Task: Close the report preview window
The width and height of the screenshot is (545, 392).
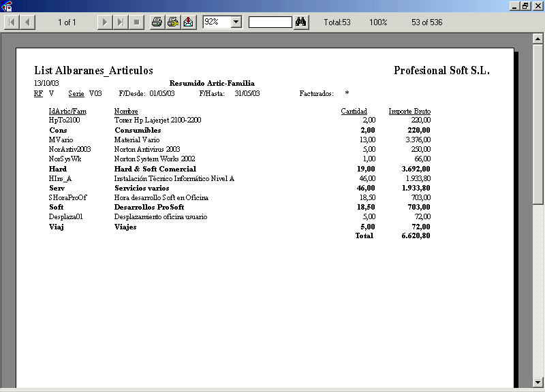Action: tap(537, 6)
